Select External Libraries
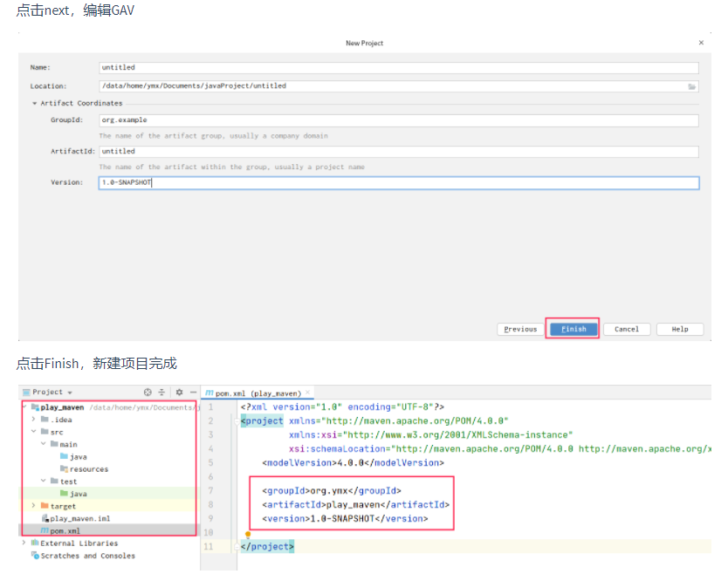 pyautogui.click(x=79, y=543)
